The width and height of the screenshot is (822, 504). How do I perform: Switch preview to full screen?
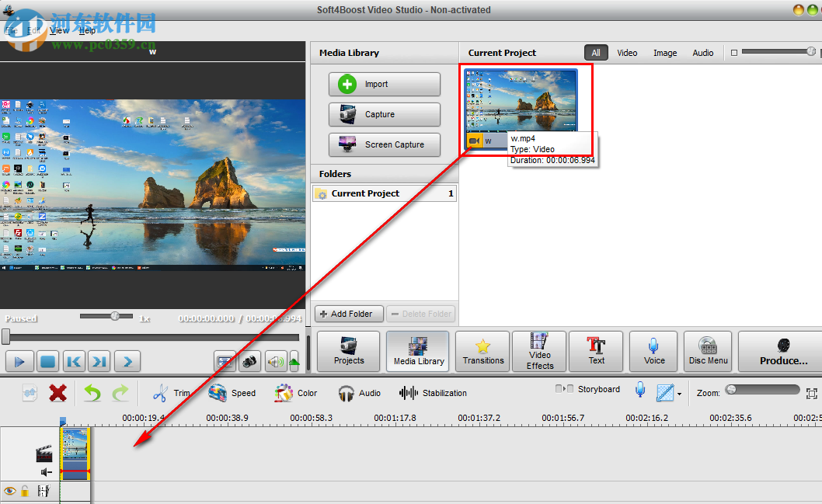(225, 361)
